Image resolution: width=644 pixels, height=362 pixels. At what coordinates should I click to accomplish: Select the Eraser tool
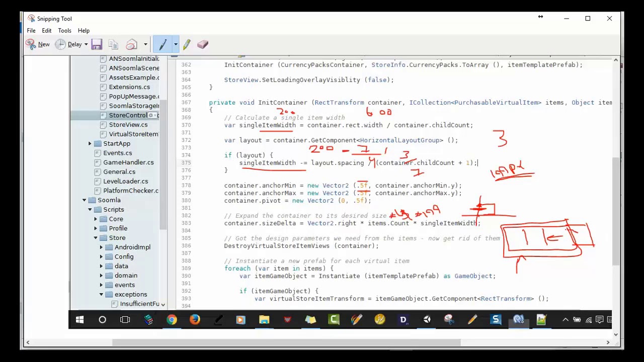coord(203,44)
